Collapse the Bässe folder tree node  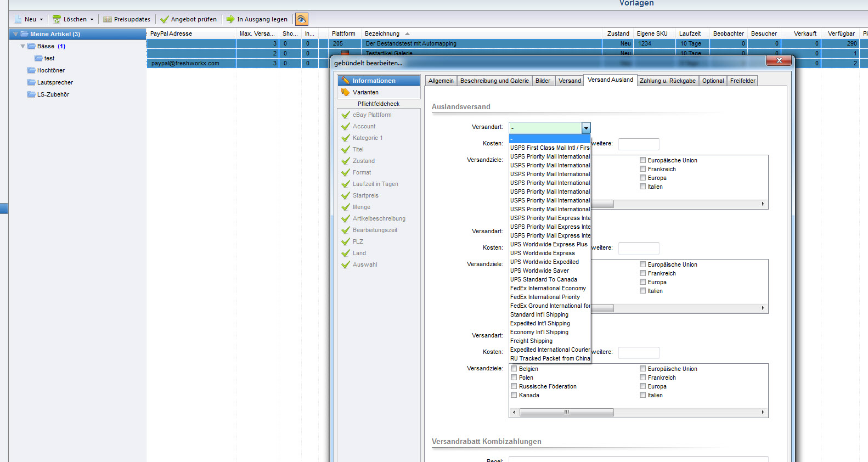[22, 46]
